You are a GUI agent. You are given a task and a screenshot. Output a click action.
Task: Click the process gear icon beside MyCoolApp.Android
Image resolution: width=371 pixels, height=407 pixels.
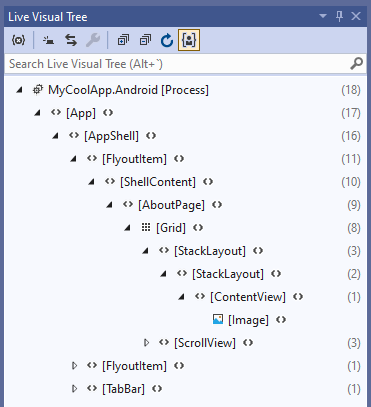point(38,90)
